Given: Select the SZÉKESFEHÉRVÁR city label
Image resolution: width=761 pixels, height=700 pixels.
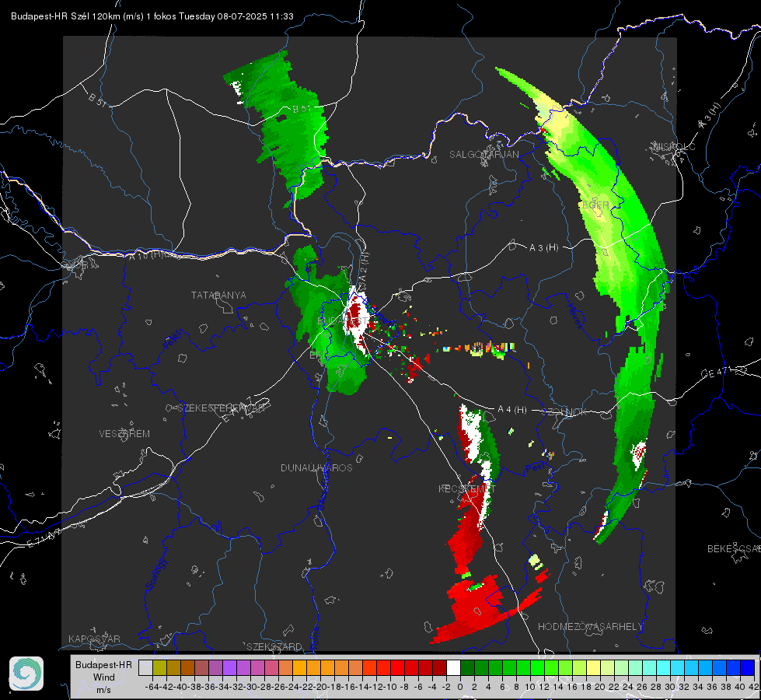Looking at the screenshot, I should pos(221,408).
